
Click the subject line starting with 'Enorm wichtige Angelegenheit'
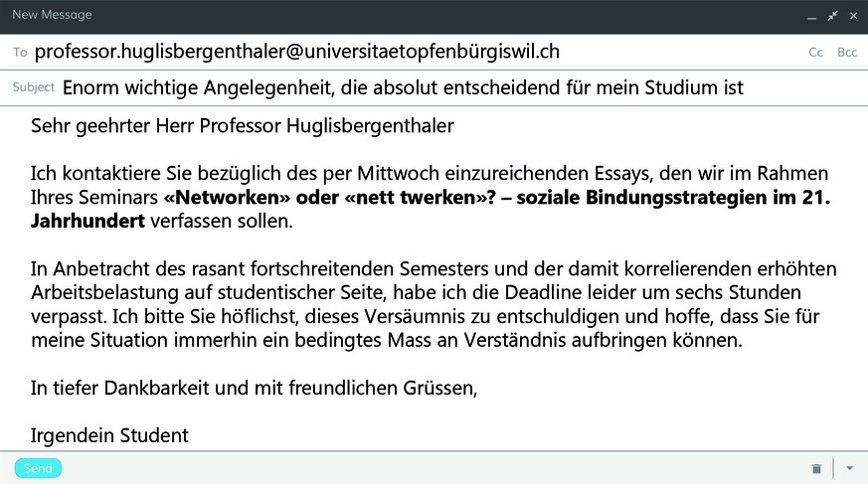(x=403, y=87)
